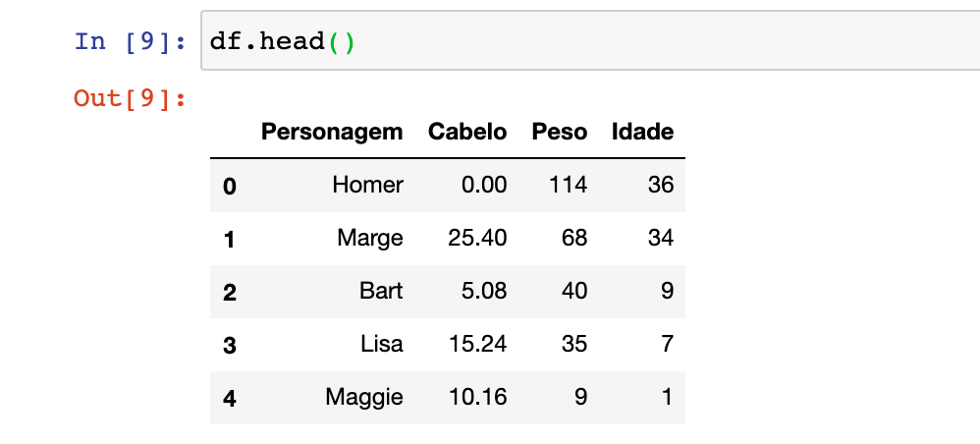This screenshot has width=980, height=444.
Task: Select the In [9] input prompt
Action: tap(131, 42)
